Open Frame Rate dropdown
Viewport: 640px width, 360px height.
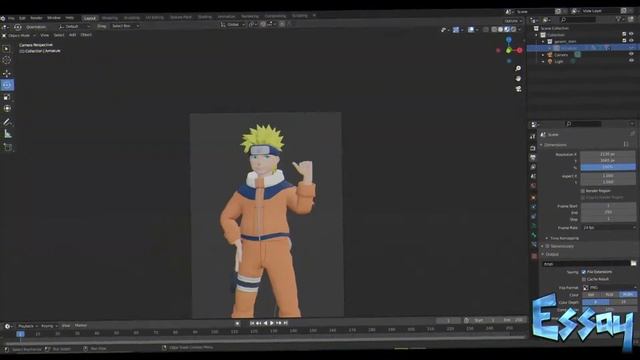pyautogui.click(x=609, y=228)
